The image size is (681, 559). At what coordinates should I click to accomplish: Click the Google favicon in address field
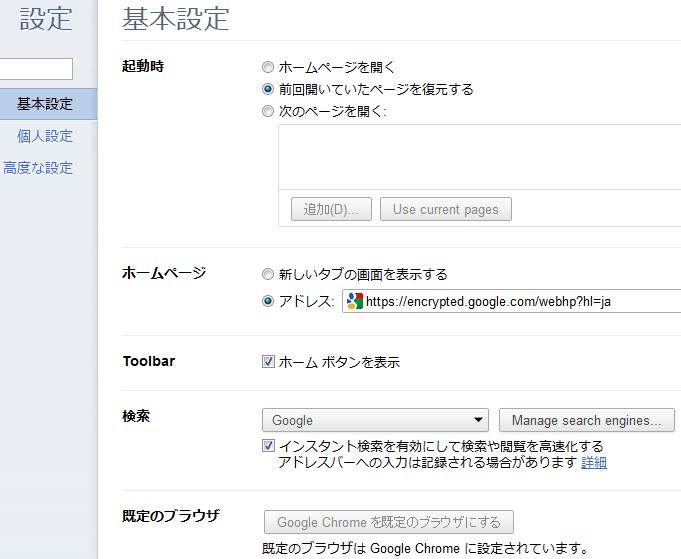(x=355, y=301)
